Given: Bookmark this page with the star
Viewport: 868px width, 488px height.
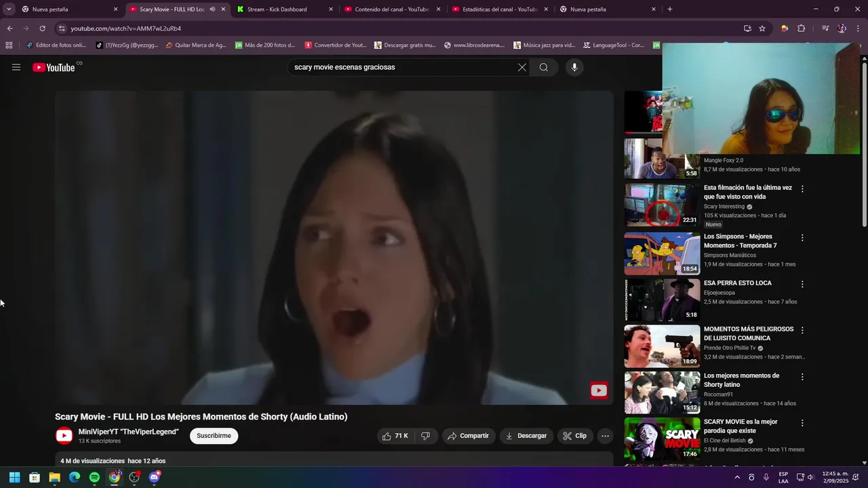Looking at the screenshot, I should click(762, 28).
